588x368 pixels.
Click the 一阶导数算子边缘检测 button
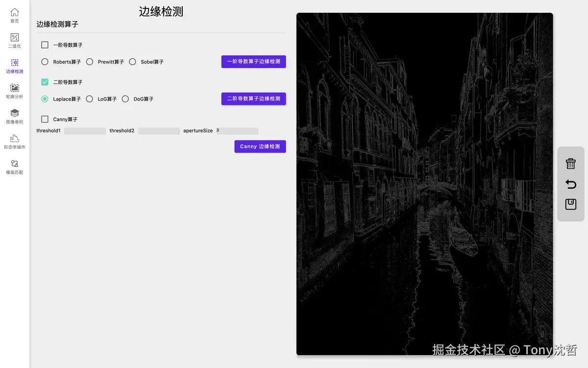[x=253, y=61]
